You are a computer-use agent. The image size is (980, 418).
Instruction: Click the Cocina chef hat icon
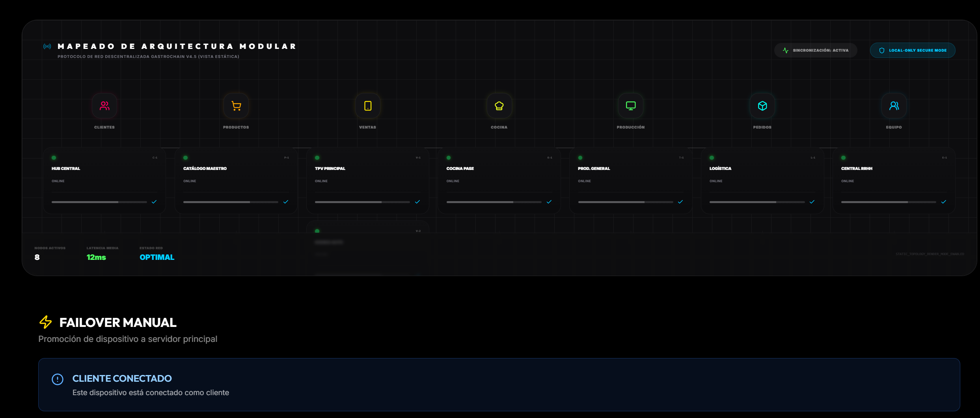coord(499,106)
